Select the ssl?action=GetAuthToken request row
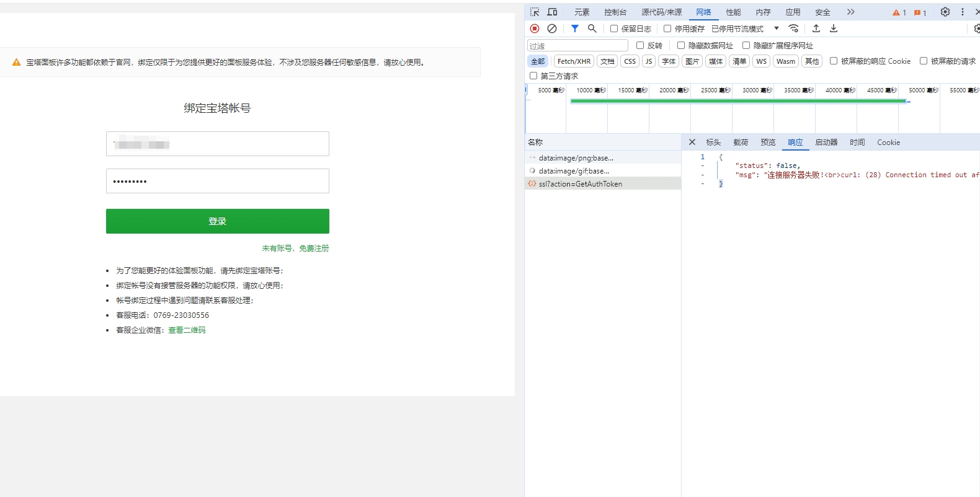The image size is (980, 497). pyautogui.click(x=603, y=183)
